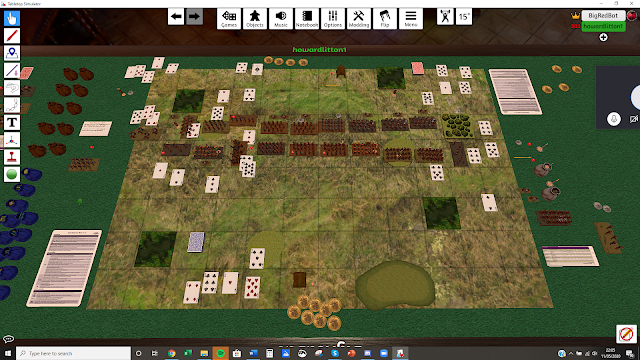
Task: Select the purple-header reference sheet
Action: (x=570, y=256)
